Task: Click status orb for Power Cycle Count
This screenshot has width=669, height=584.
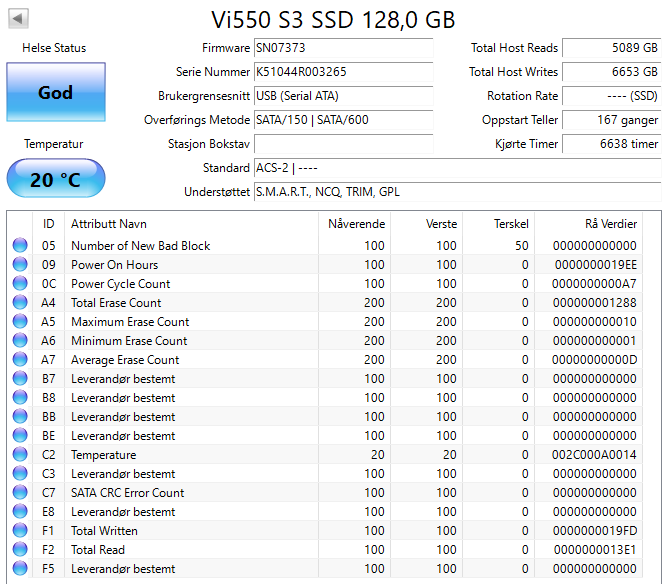Action: [x=20, y=283]
